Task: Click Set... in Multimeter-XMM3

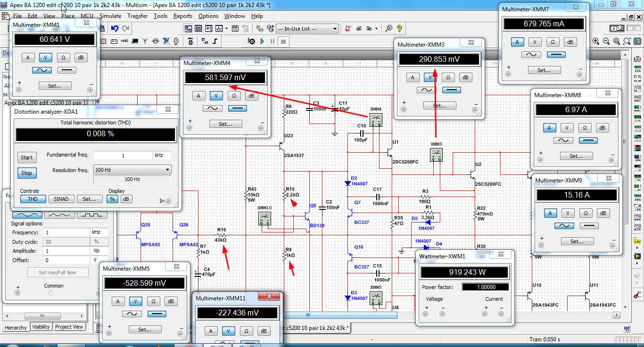Action: [x=439, y=106]
